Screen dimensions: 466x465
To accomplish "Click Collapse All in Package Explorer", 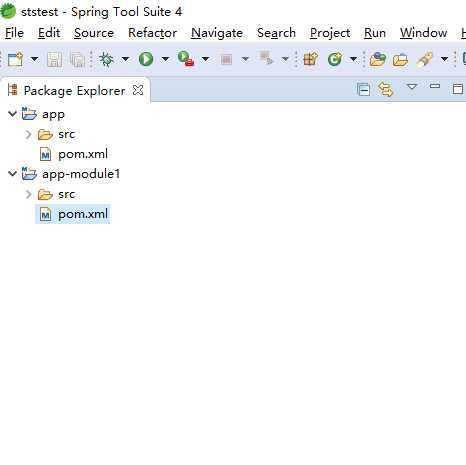I will pos(363,90).
